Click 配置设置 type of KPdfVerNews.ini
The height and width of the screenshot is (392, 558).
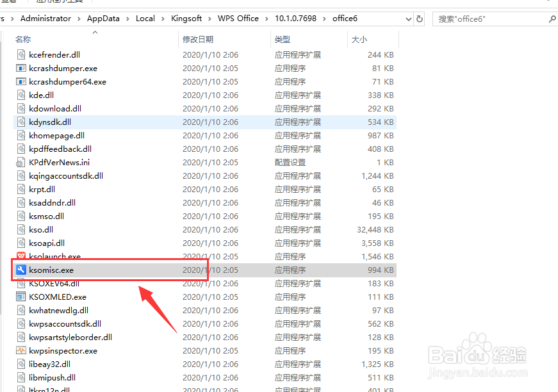290,163
